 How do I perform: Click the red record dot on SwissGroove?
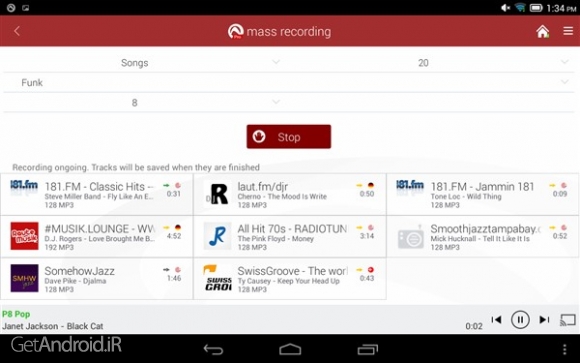tap(371, 270)
